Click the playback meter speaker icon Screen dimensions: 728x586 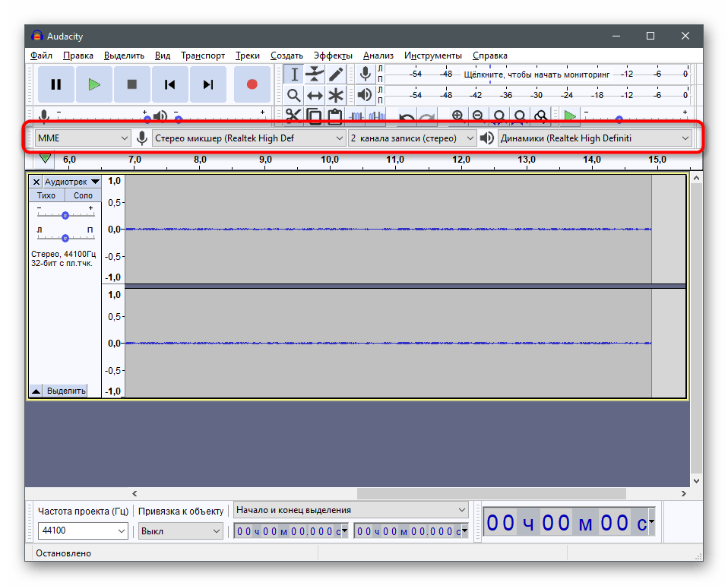pyautogui.click(x=366, y=95)
